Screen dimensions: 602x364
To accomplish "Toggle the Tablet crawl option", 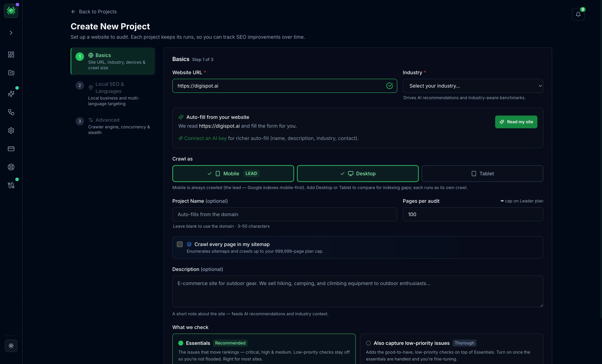I will (x=482, y=174).
